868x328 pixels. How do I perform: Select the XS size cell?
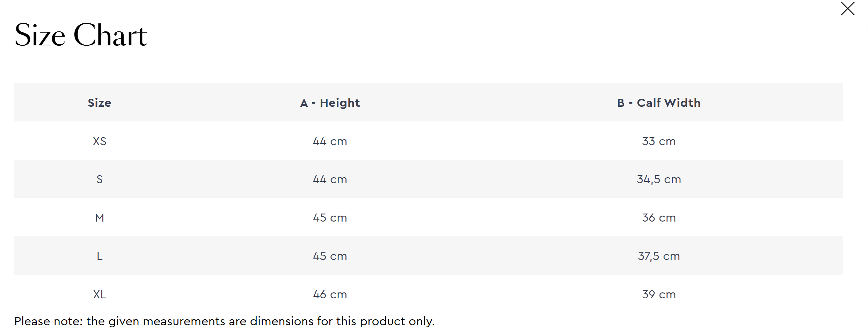coord(100,141)
